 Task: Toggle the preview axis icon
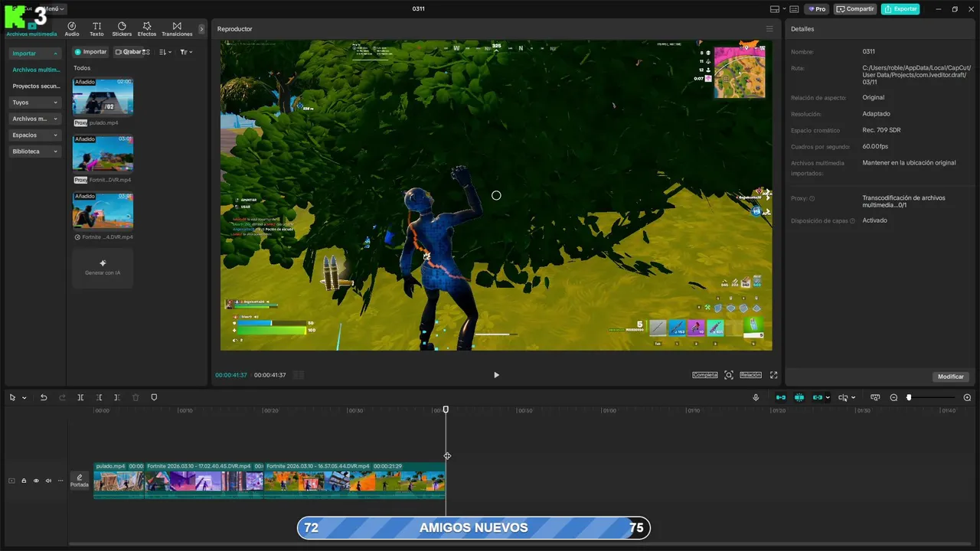click(x=843, y=397)
